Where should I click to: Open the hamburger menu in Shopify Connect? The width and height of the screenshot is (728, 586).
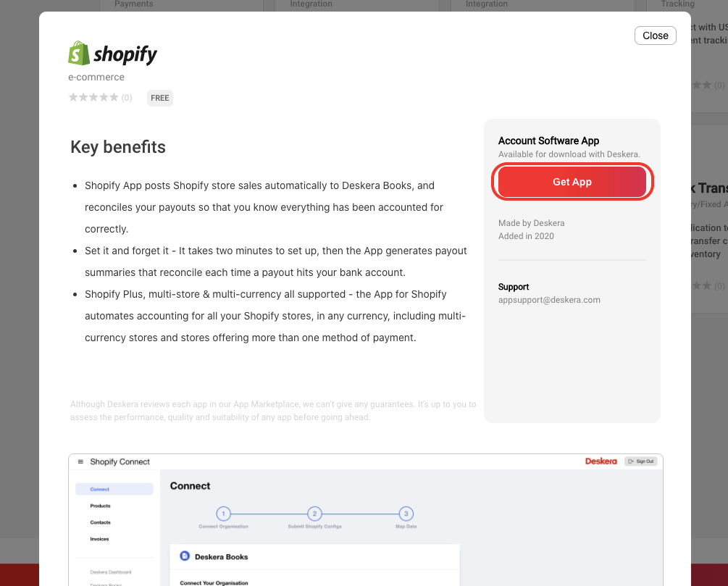[x=80, y=461]
